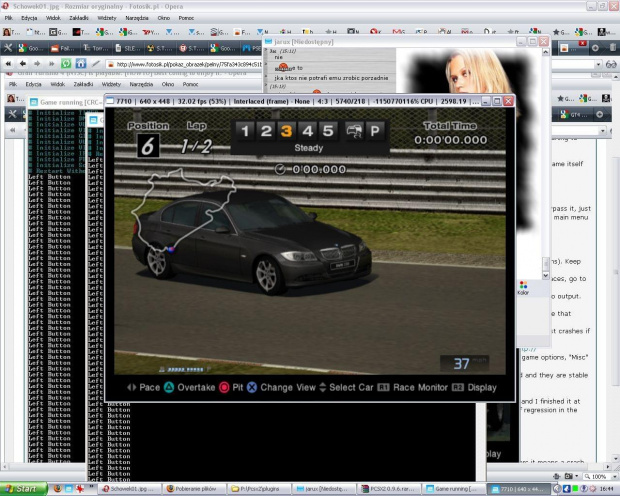
Task: Open Widżety menu in the Gran Turismo Opera window
Action: click(x=111, y=84)
